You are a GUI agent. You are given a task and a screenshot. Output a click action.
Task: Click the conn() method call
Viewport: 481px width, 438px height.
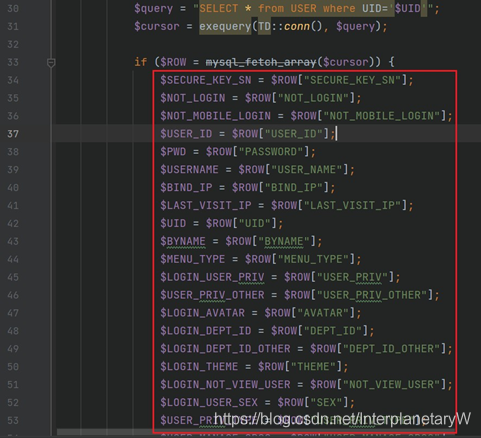(x=303, y=26)
